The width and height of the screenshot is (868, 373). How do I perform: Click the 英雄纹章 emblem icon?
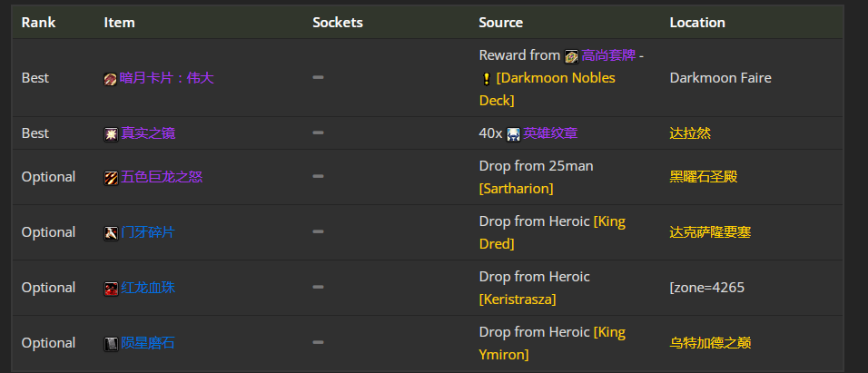[514, 134]
